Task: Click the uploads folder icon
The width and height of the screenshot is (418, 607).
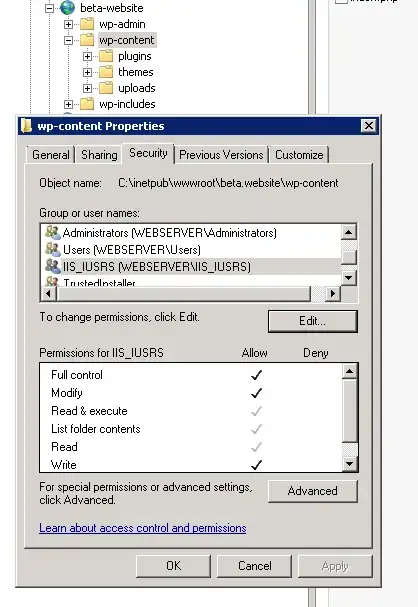Action: point(106,88)
